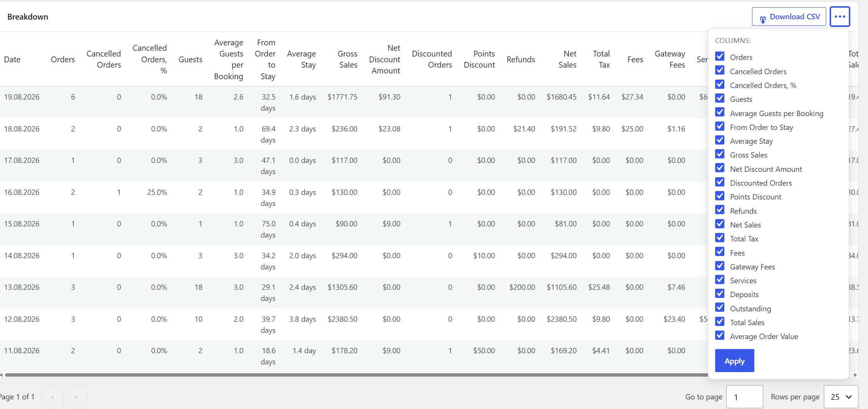
Task: Uncheck the Total Tax checkbox
Action: click(720, 238)
